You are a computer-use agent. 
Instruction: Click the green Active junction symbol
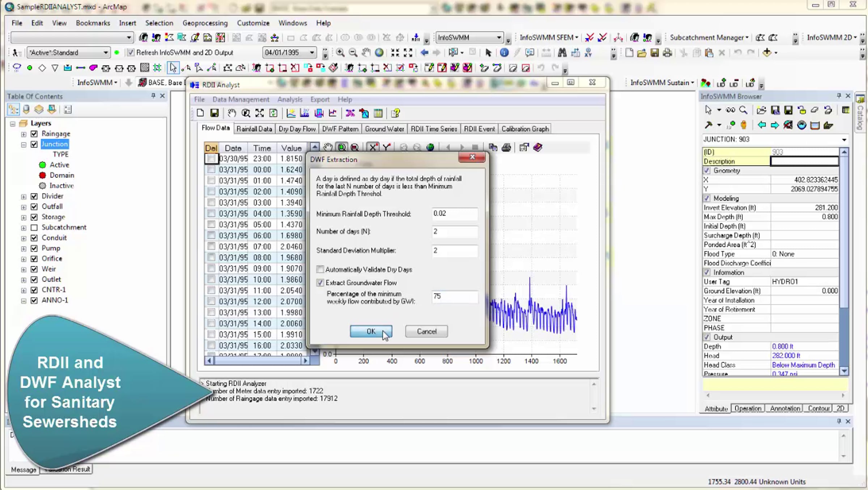point(43,165)
